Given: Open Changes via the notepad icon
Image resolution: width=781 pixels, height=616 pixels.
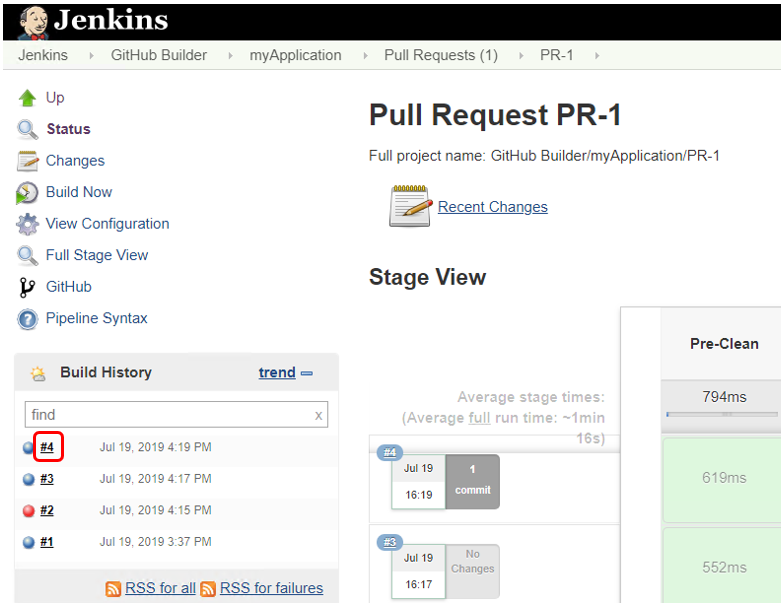Looking at the screenshot, I should [x=27, y=161].
